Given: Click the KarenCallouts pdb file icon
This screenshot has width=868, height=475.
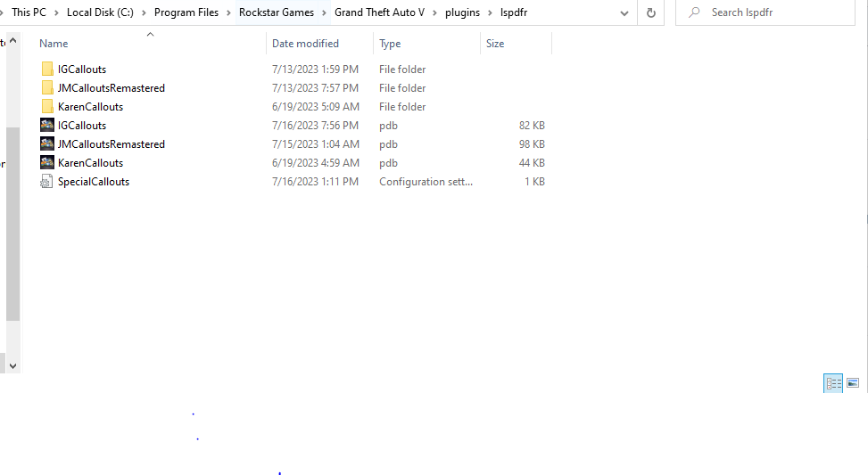Looking at the screenshot, I should click(x=47, y=163).
